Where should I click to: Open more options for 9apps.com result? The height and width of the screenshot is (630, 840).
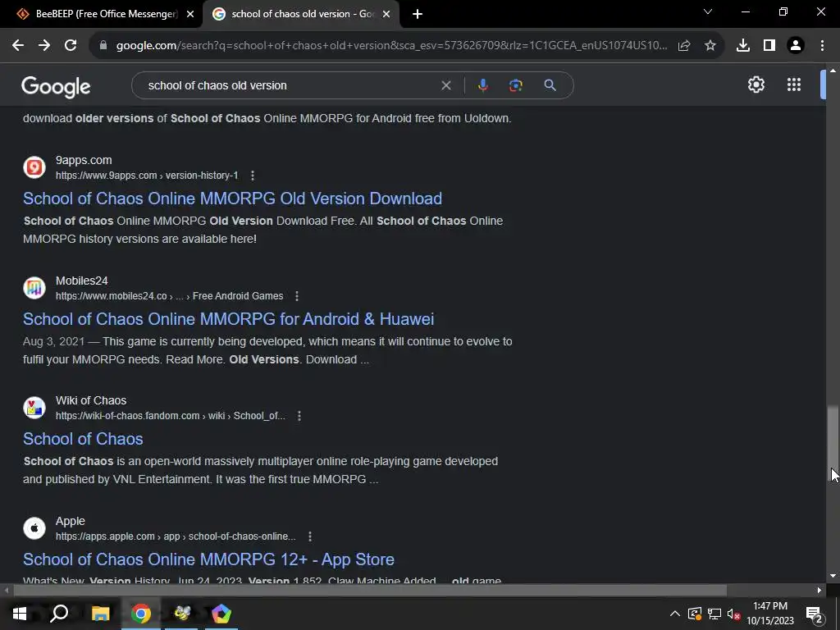coord(253,176)
